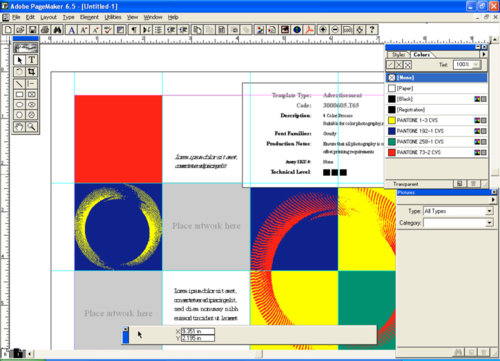Open the Utilities menu
The height and width of the screenshot is (361, 500).
tap(113, 17)
